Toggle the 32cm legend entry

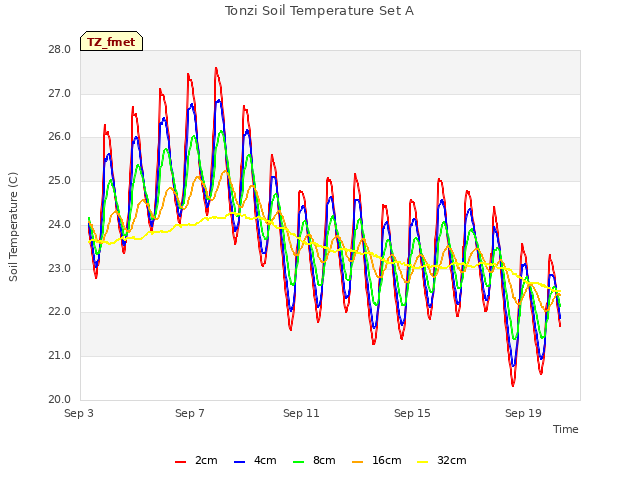click(442, 460)
